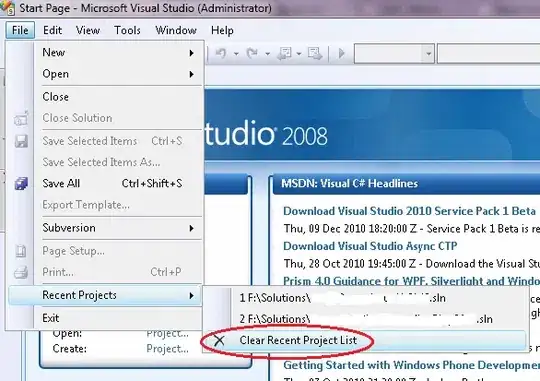Screen dimensions: 540x381
Task: Click the Thu, 09 Dec 2010 headline text
Action: (x=412, y=229)
